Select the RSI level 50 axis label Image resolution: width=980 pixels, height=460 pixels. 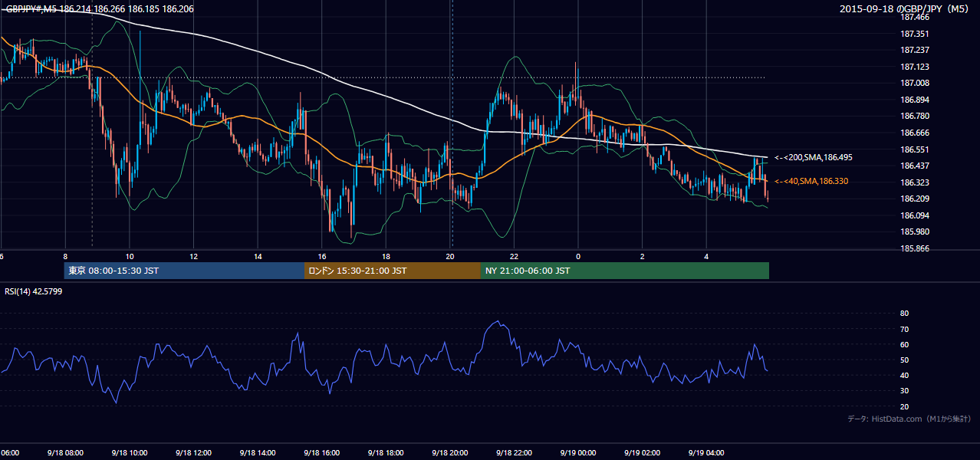[x=904, y=360]
